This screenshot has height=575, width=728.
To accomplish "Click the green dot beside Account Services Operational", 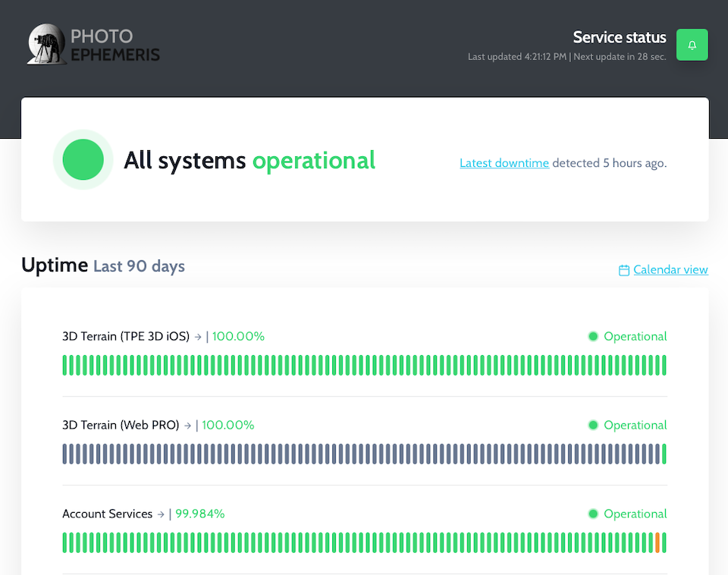I will pos(593,514).
